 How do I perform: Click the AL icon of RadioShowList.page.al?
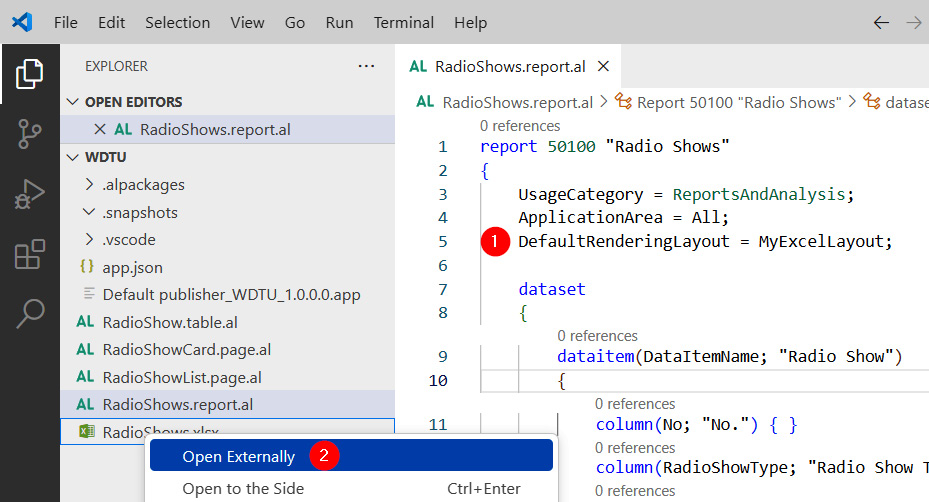(85, 376)
